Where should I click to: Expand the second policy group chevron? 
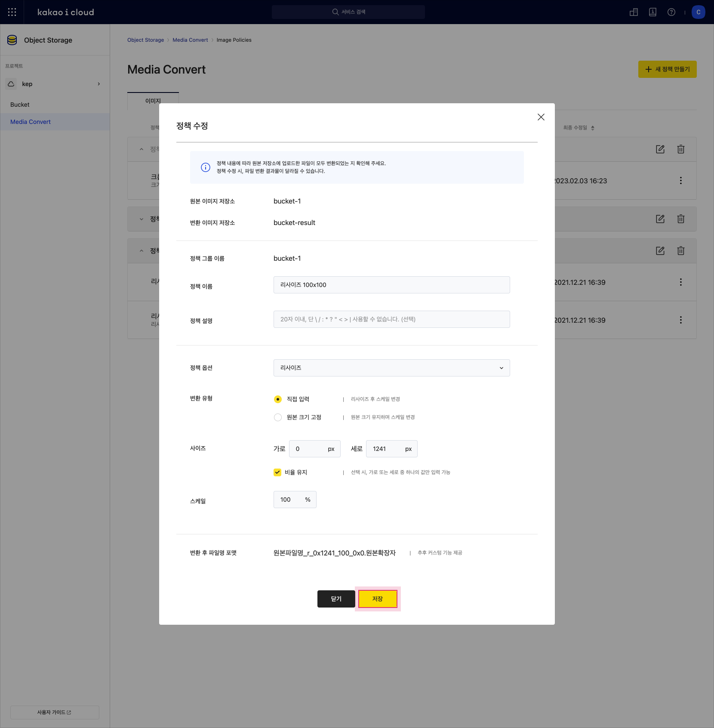(142, 219)
